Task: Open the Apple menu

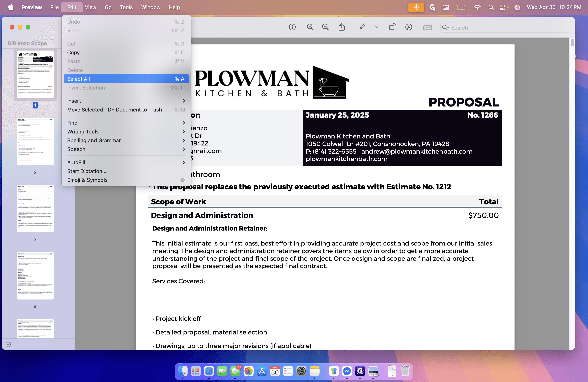Action: (x=11, y=7)
